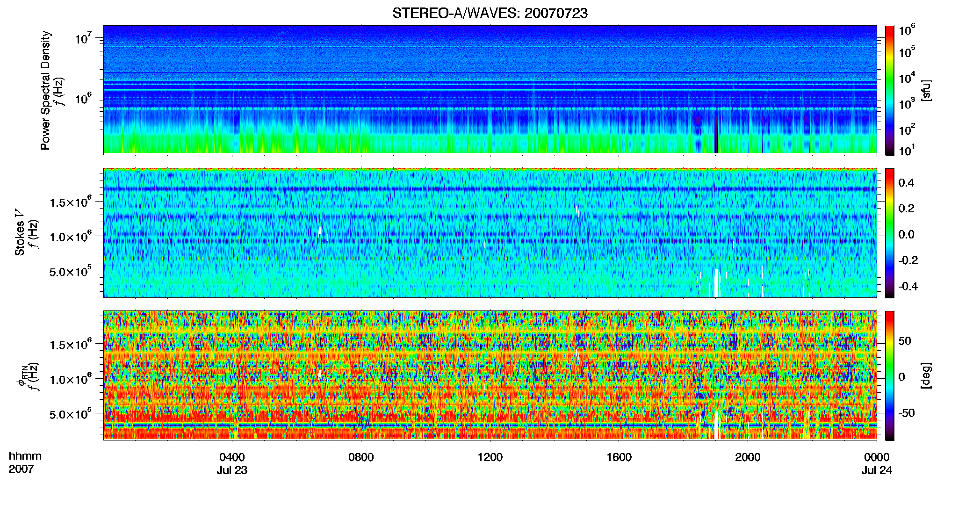Select the φ RTN axis label
The image size is (980, 505).
pos(22,377)
